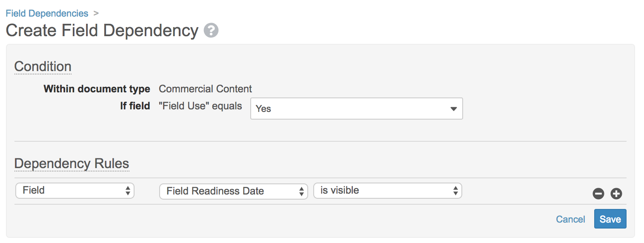
Task: Click the Within document type label
Action: (97, 89)
